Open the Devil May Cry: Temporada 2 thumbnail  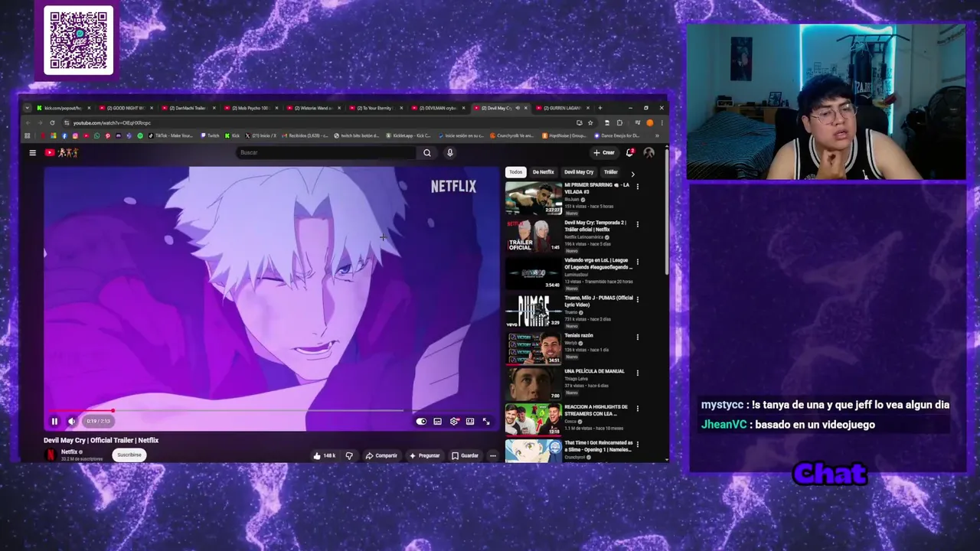[x=534, y=236]
